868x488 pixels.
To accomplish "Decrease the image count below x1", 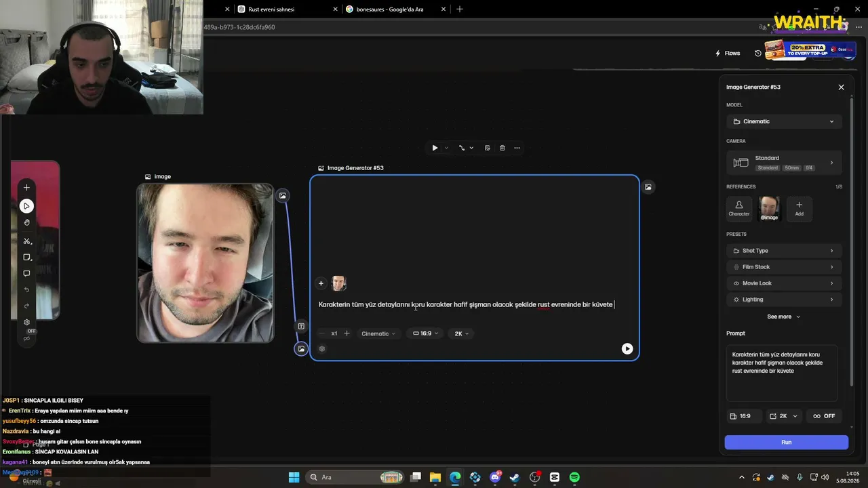I will click(x=321, y=333).
